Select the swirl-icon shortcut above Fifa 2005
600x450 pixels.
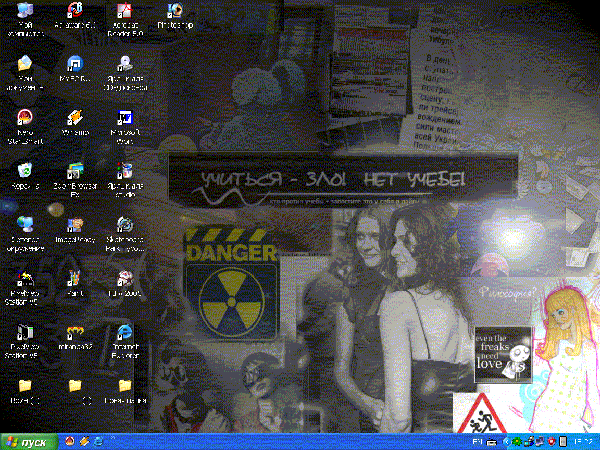pos(125,234)
